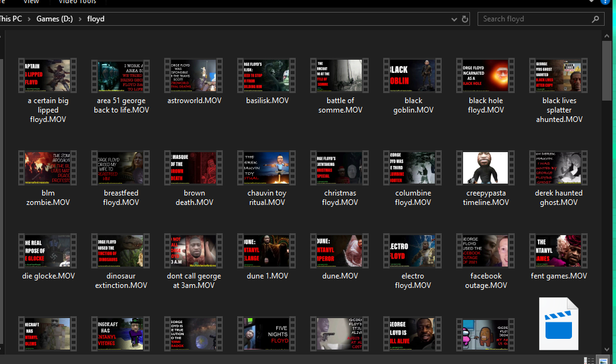Screen dimensions: 616x364
Task: Select the dinosaur extinction.MOV thumbnail
Action: point(120,251)
